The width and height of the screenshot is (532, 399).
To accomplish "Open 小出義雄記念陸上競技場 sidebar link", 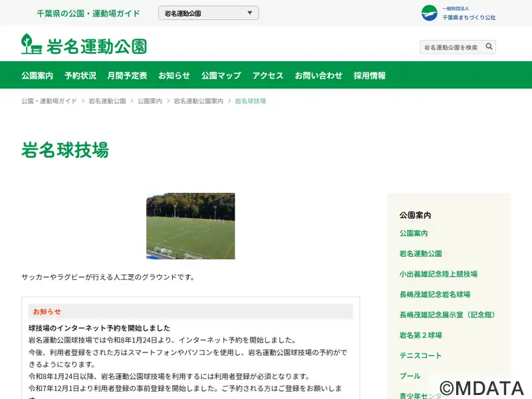I will [438, 274].
